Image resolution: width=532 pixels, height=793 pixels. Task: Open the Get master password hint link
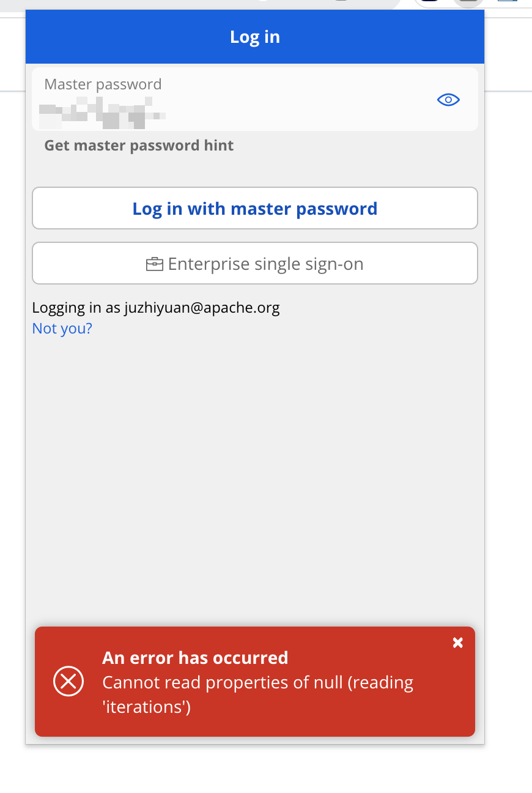click(x=139, y=146)
